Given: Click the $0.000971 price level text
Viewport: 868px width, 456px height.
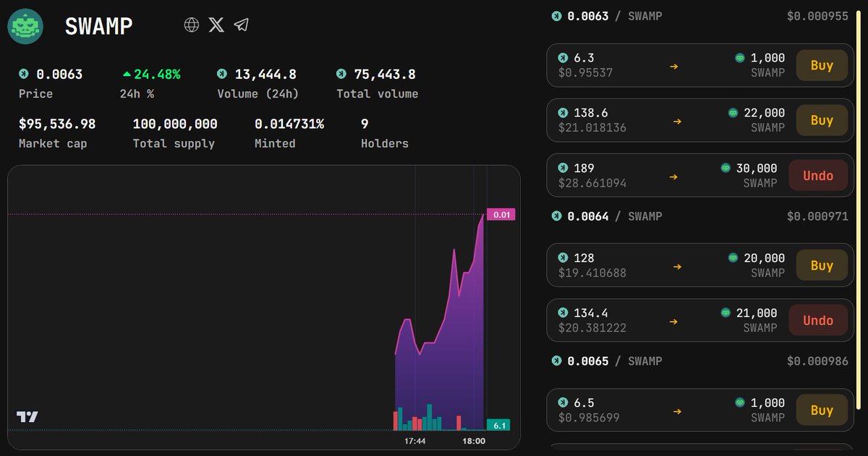Looking at the screenshot, I should tap(817, 216).
